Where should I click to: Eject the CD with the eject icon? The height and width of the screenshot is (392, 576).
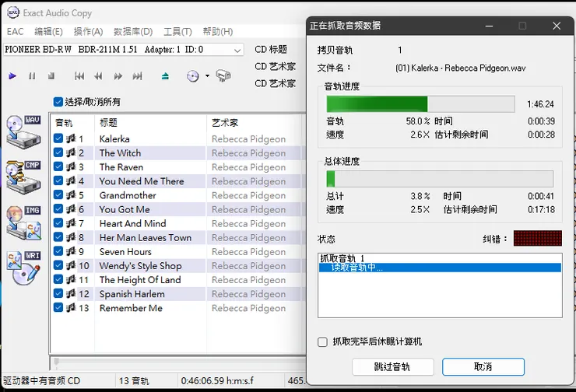tap(165, 76)
